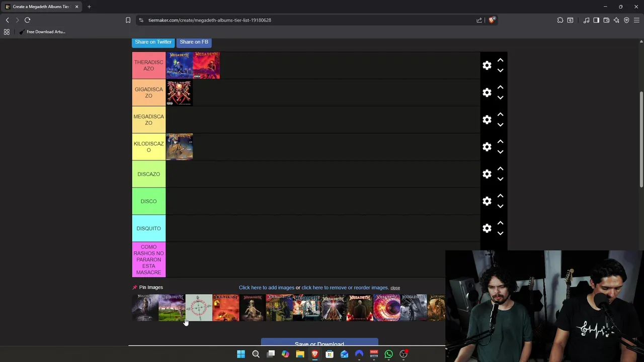Open Brave Wallet icon

click(x=606, y=20)
